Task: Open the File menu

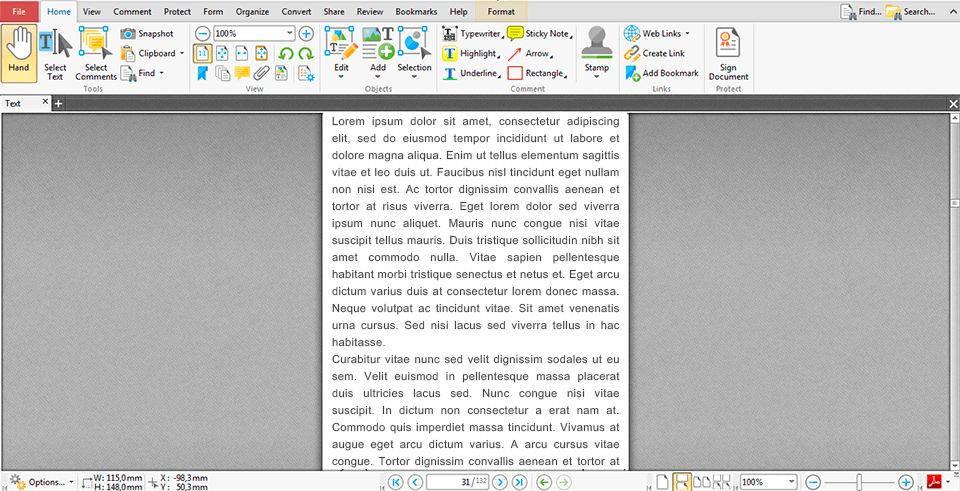Action: click(x=19, y=11)
